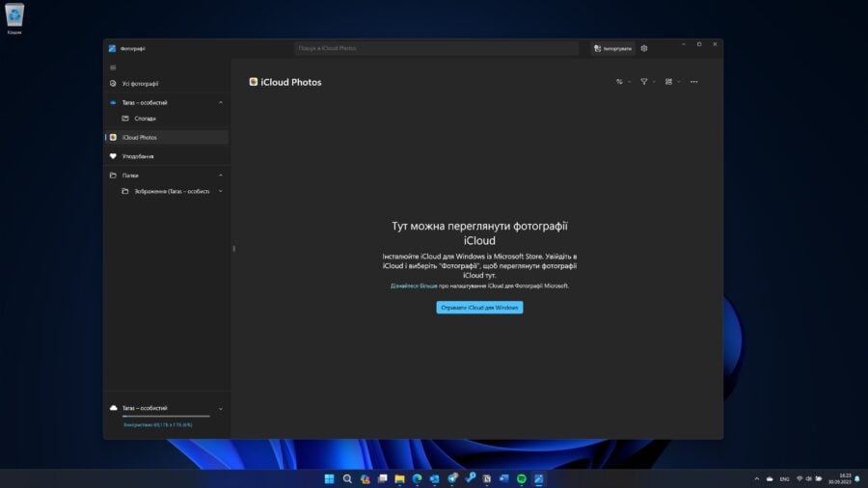Open ENG language switcher
The height and width of the screenshot is (488, 868).
tap(784, 479)
